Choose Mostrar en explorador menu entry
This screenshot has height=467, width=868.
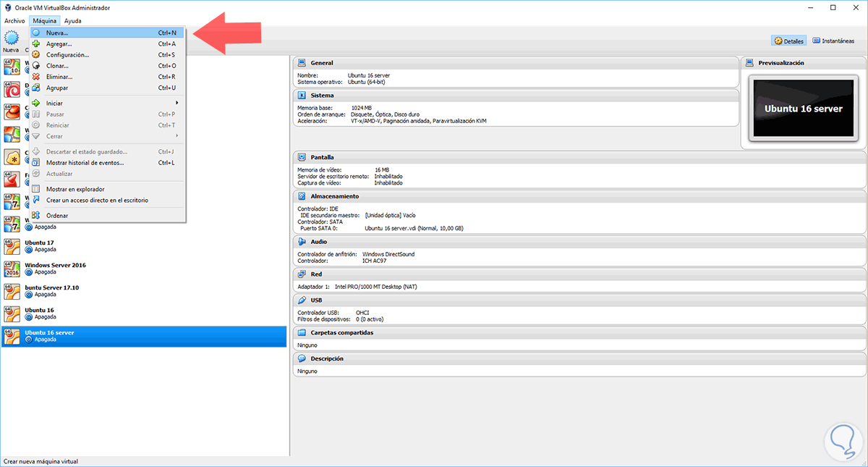coord(107,189)
